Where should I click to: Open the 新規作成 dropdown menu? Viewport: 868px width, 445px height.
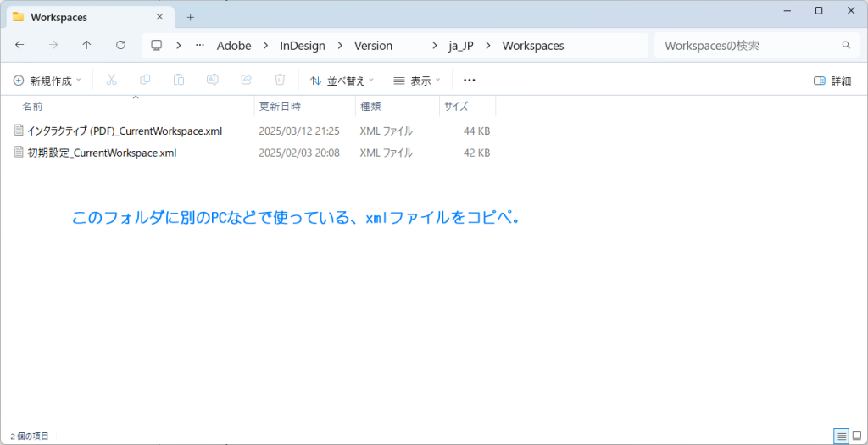coord(47,81)
